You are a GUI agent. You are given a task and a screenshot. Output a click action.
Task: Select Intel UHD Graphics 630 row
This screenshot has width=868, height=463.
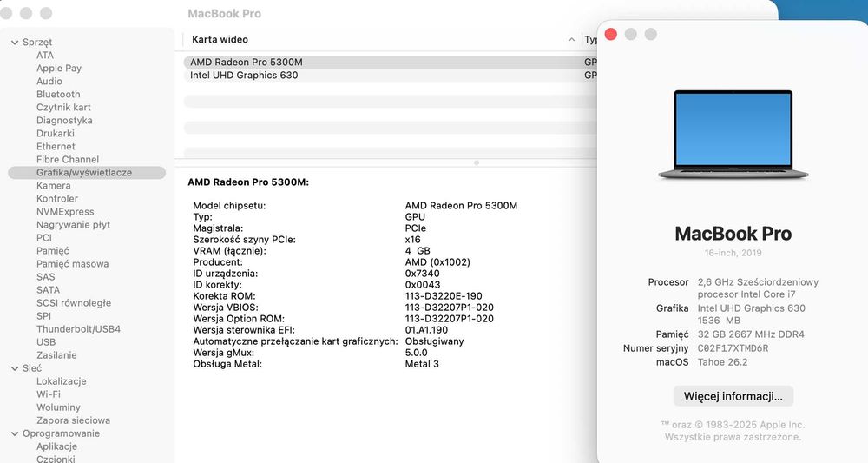[391, 76]
